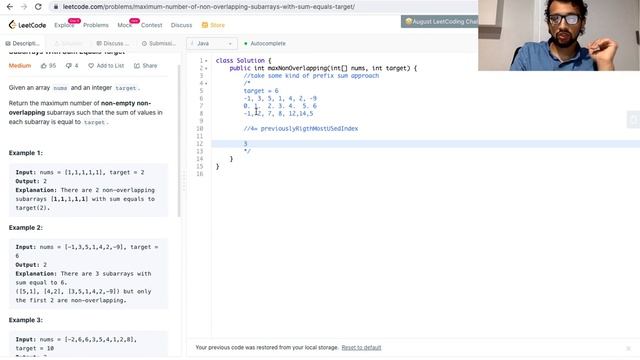Click the 'previouslyRigthMostUSedIndex' comment line
Image resolution: width=640 pixels, height=360 pixels.
click(x=301, y=129)
